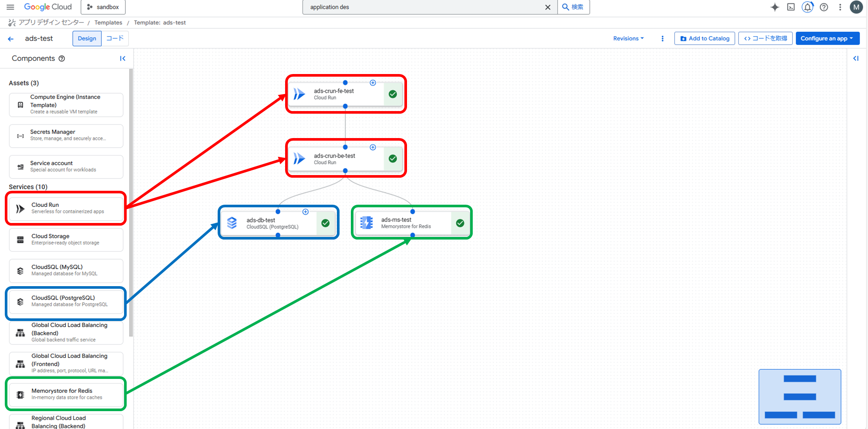
Task: Open the Revisions dropdown
Action: 628,38
